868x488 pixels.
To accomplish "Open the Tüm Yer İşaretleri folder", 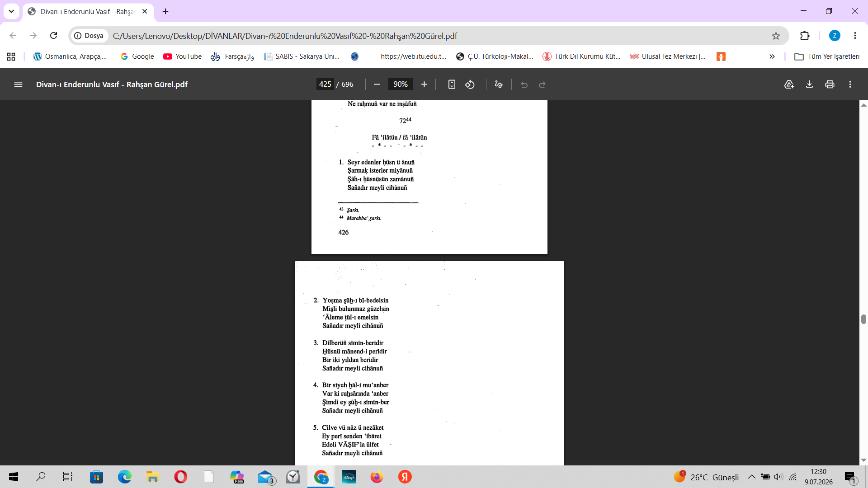I will pyautogui.click(x=827, y=56).
